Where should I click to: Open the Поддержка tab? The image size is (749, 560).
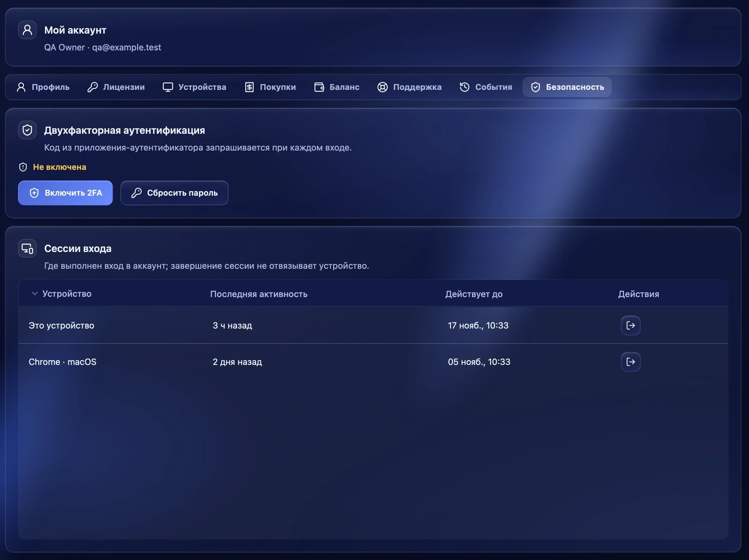(x=410, y=87)
